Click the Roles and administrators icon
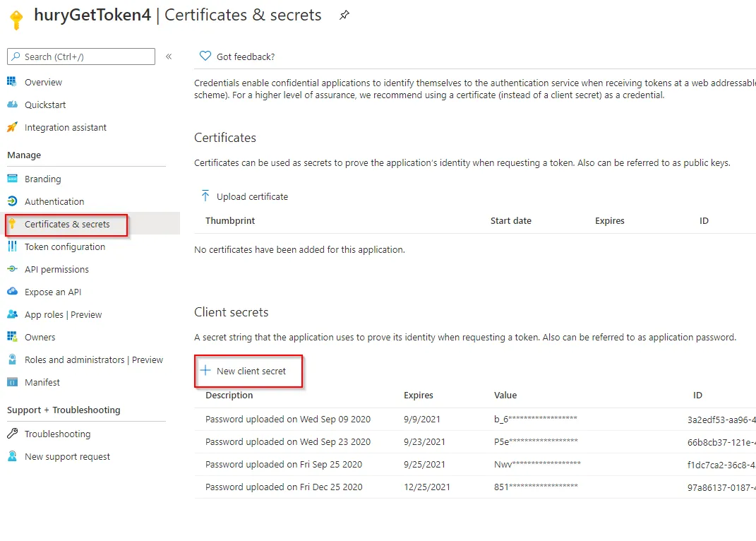The height and width of the screenshot is (541, 756). point(12,359)
